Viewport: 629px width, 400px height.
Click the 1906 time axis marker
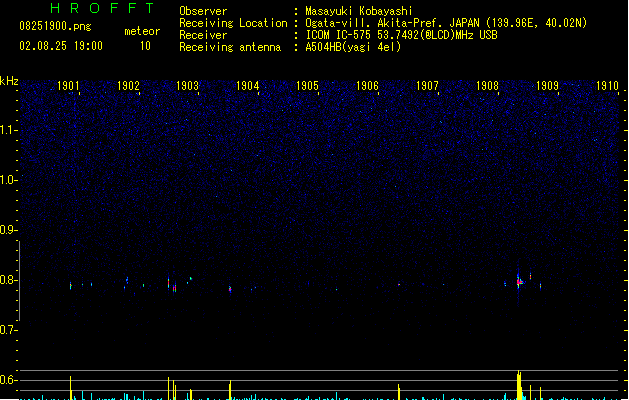(367, 86)
